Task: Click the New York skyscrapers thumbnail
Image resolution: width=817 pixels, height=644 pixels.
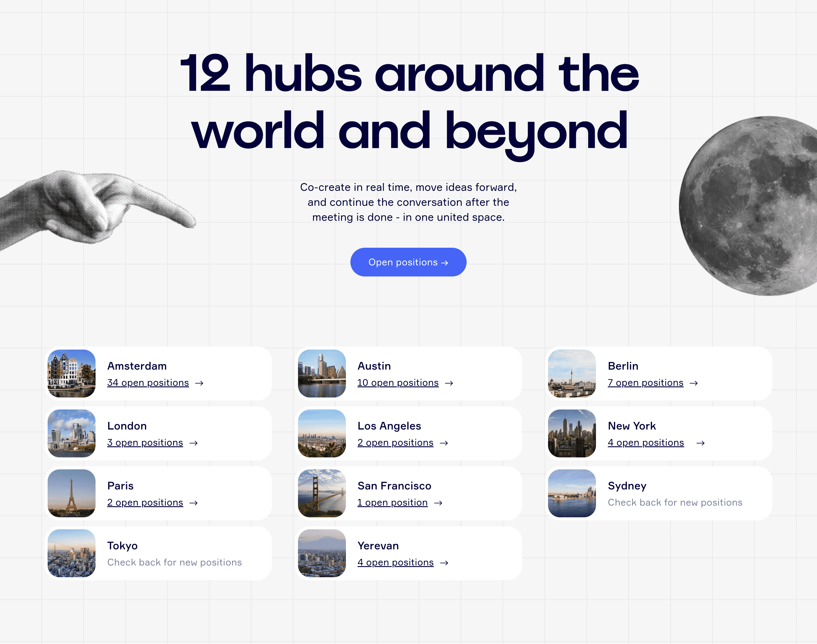Action: coord(572,433)
